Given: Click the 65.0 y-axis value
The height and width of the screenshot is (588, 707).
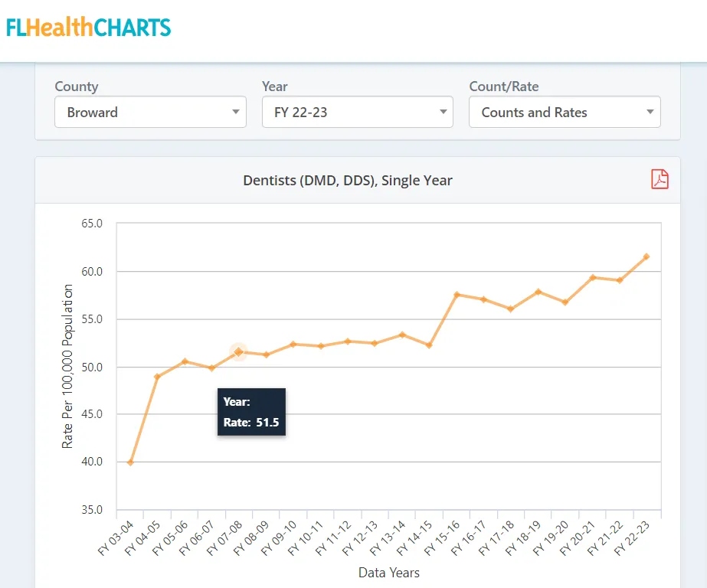Looking at the screenshot, I should (x=93, y=224).
